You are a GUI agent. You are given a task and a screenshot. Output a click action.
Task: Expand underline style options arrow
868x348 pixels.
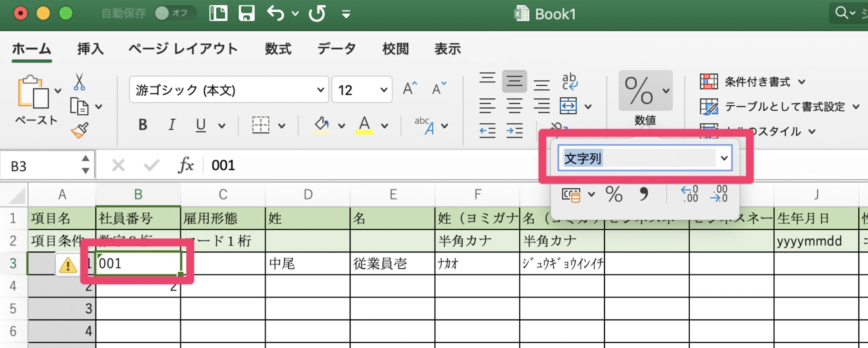coord(222,126)
